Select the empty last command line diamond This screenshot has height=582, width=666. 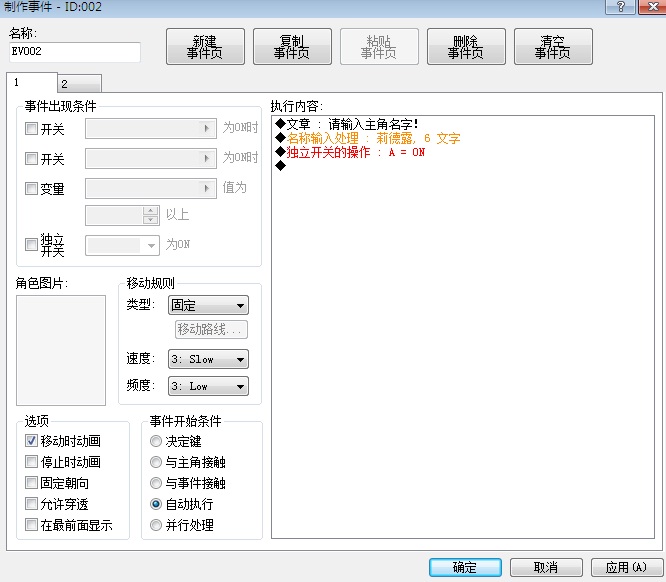(x=280, y=166)
